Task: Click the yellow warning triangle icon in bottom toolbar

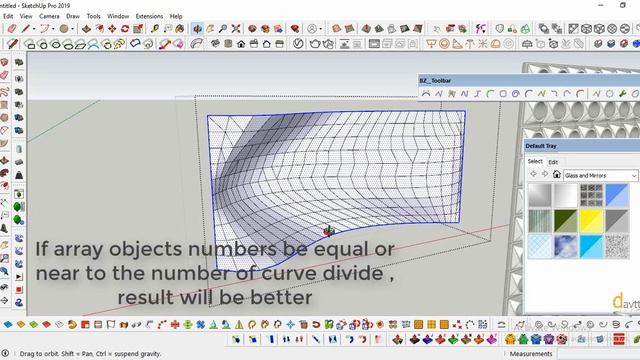Action: pos(239,325)
